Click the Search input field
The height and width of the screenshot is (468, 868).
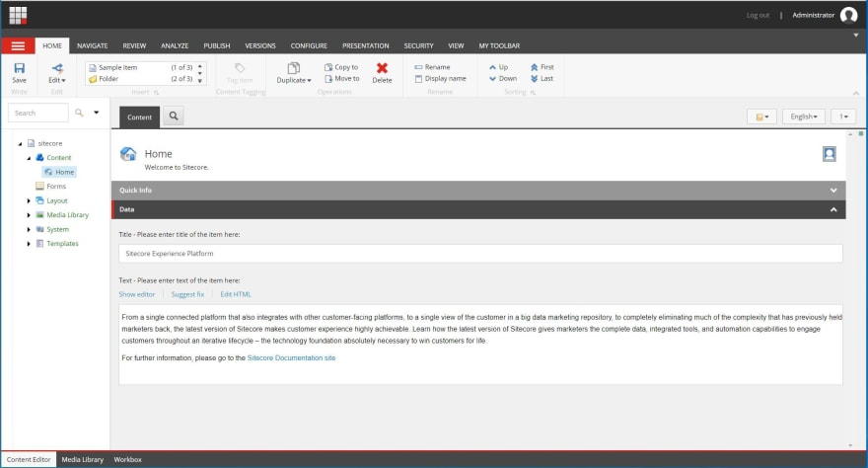pos(38,113)
